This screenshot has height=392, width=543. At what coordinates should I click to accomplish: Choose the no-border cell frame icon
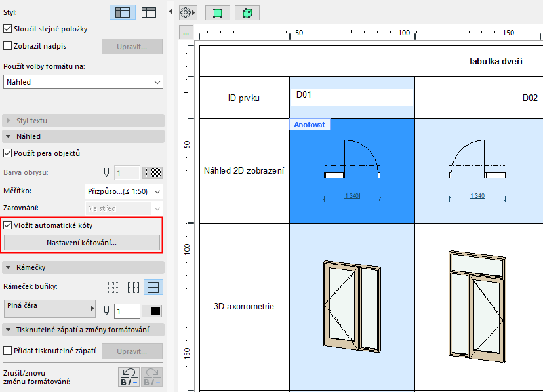113,287
